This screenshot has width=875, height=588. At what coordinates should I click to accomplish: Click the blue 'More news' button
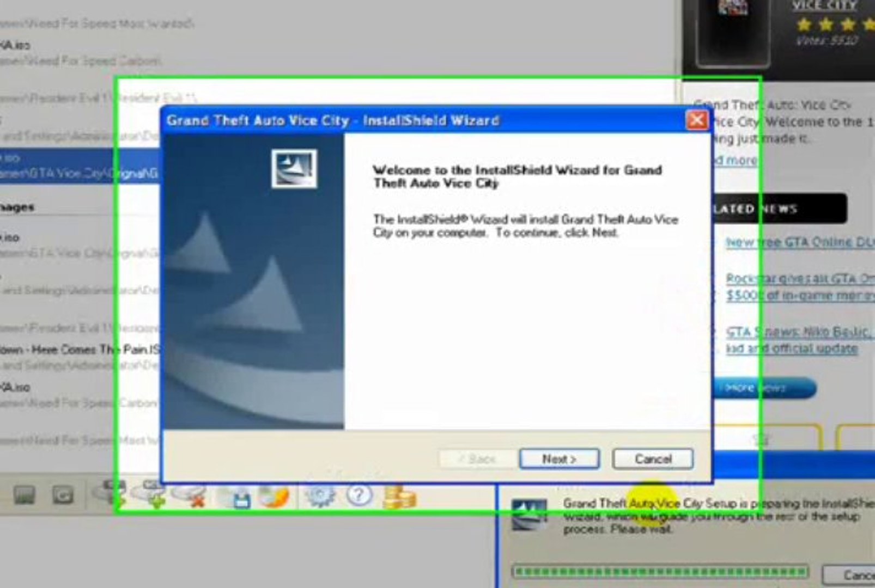point(764,388)
